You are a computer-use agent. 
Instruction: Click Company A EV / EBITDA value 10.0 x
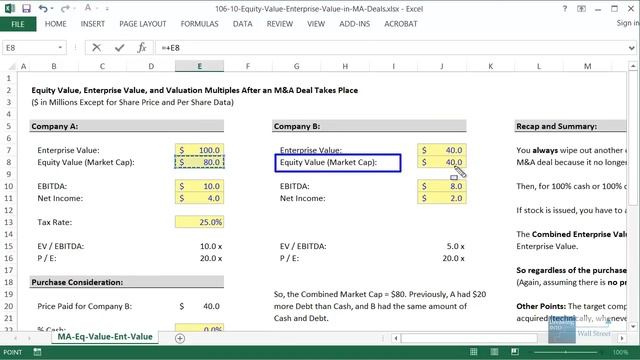[x=211, y=246]
